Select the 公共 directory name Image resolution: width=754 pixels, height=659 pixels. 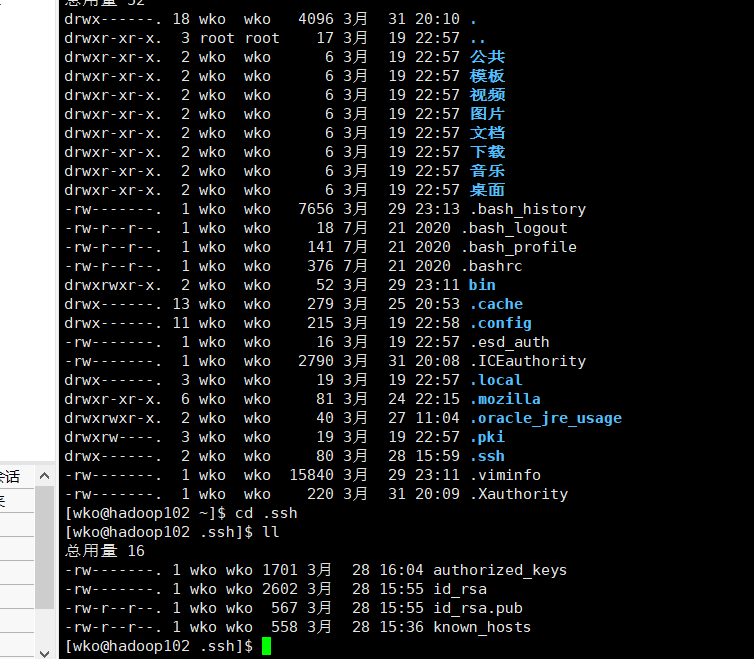pos(487,57)
